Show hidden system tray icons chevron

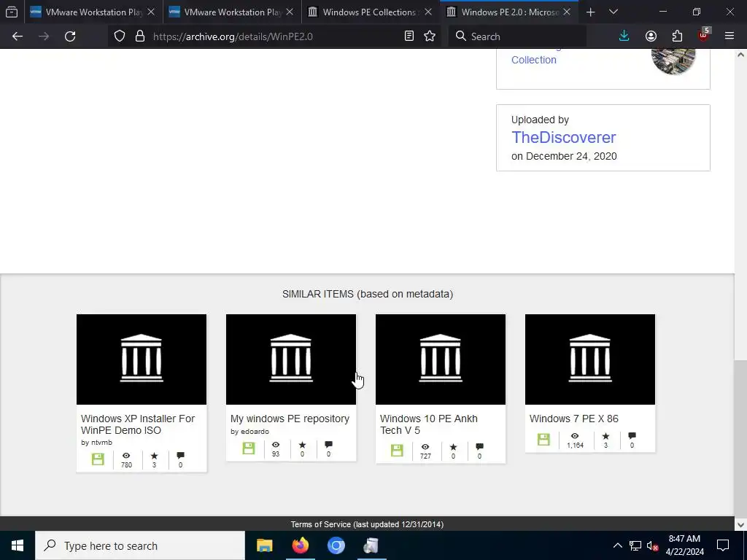click(617, 545)
